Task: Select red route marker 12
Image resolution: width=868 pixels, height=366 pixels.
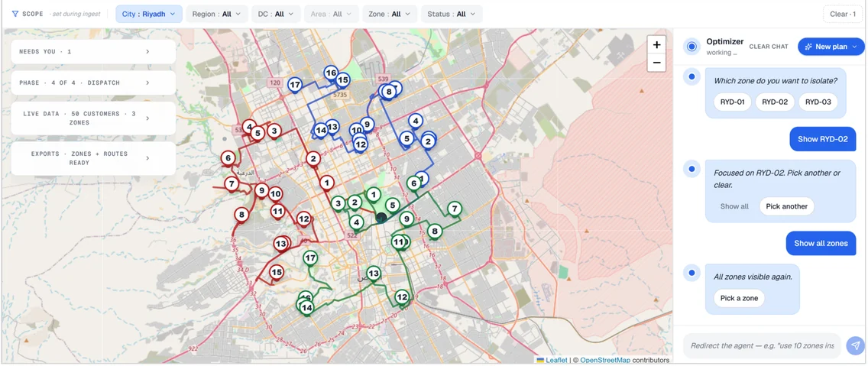Action: (x=303, y=219)
